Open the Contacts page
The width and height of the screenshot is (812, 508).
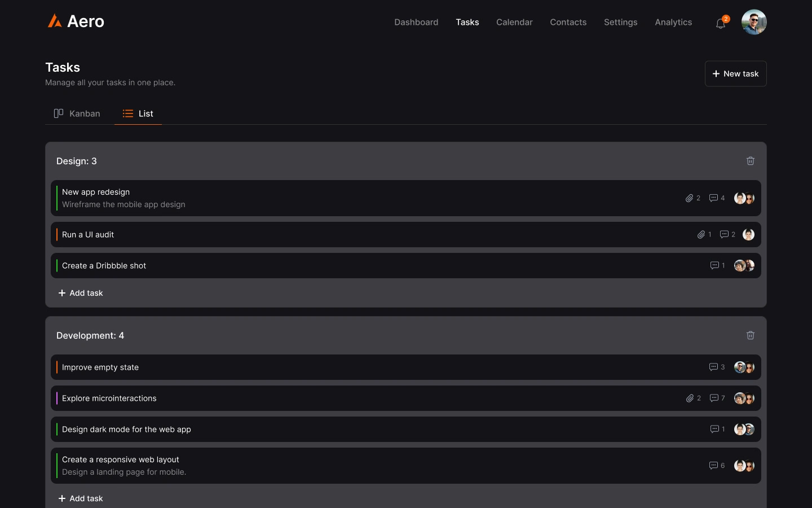pyautogui.click(x=568, y=22)
